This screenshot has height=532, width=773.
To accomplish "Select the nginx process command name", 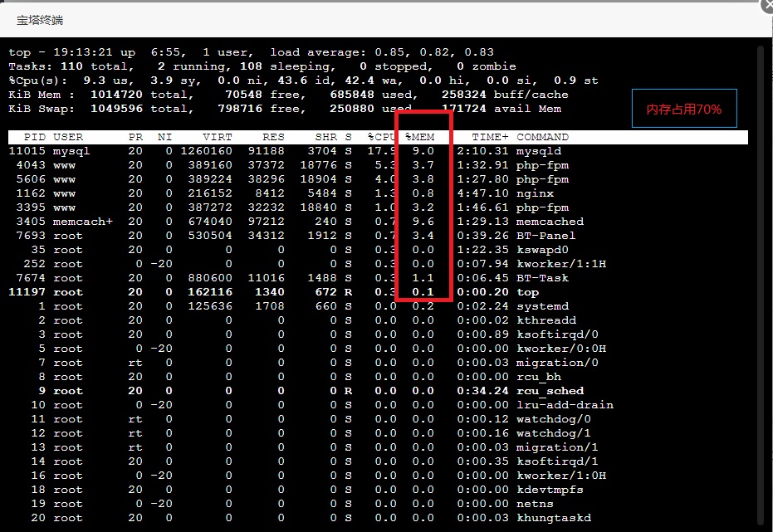I will coord(535,193).
